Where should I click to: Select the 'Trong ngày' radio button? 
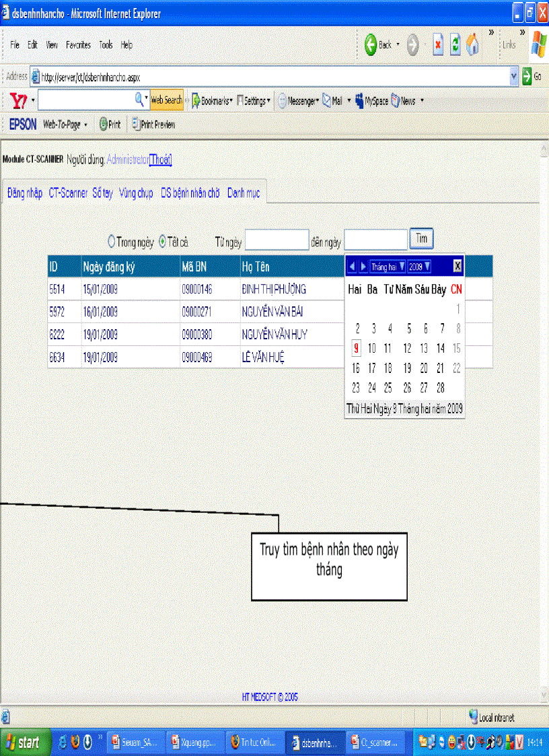click(112, 240)
